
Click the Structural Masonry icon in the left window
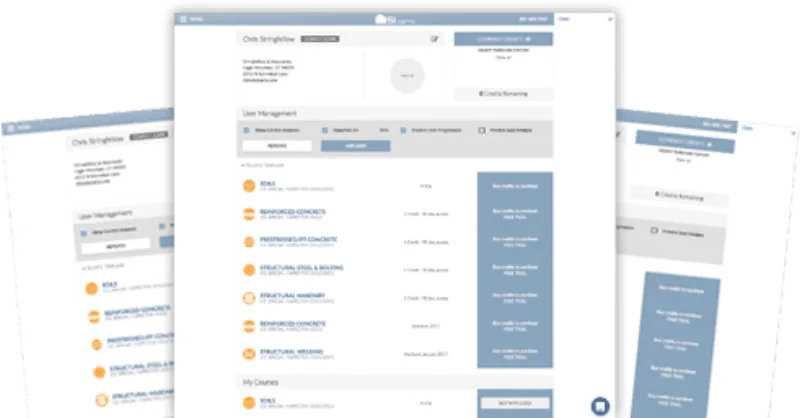pos(102,400)
